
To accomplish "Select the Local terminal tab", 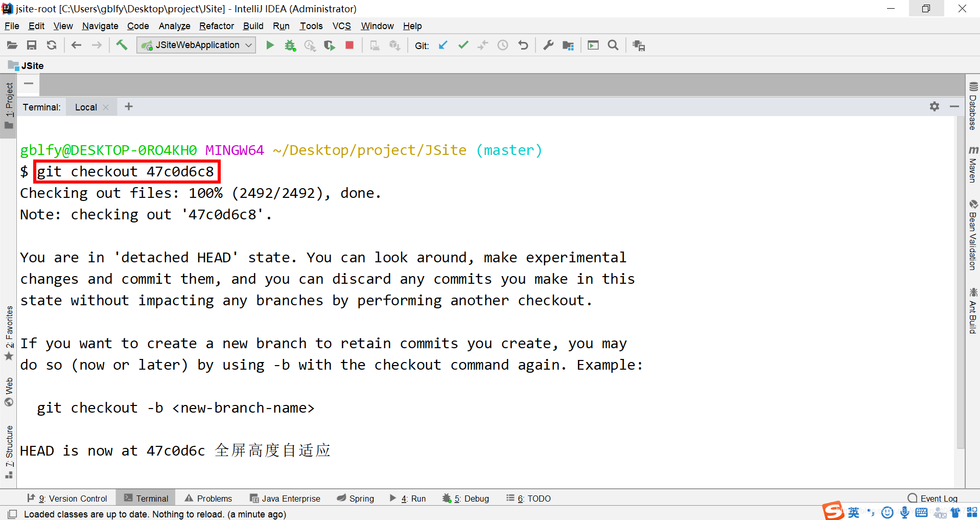I will (86, 107).
